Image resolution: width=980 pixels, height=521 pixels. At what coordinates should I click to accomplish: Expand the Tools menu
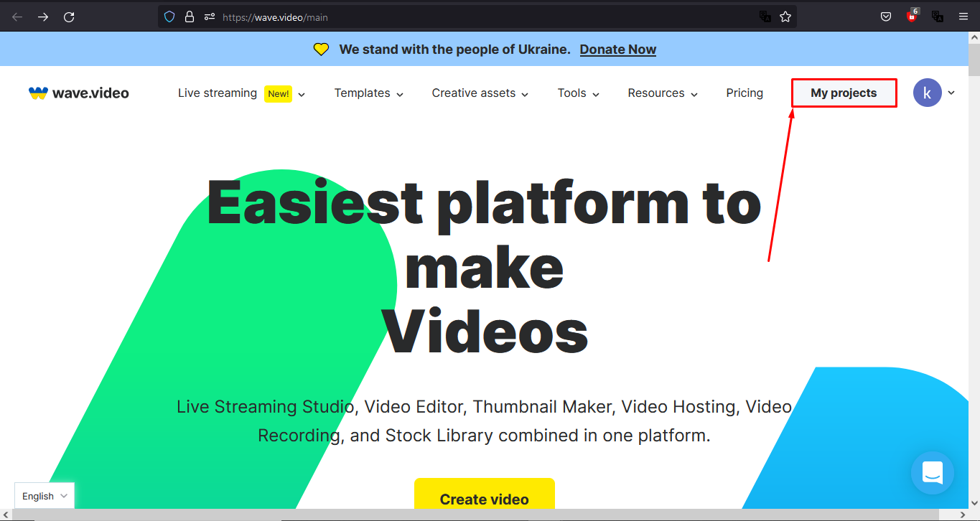click(579, 93)
